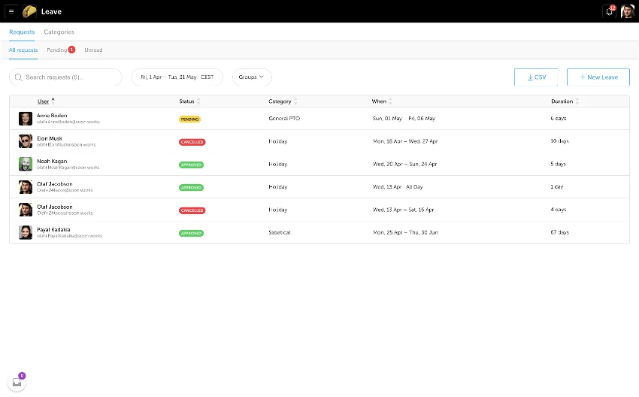Image resolution: width=639 pixels, height=397 pixels.
Task: Sort by the Duration column
Action: 565,101
